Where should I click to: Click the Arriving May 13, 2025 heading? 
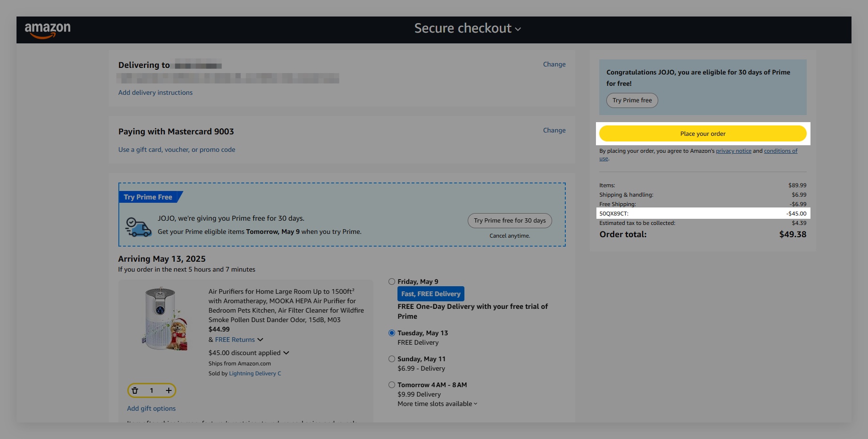pos(162,259)
